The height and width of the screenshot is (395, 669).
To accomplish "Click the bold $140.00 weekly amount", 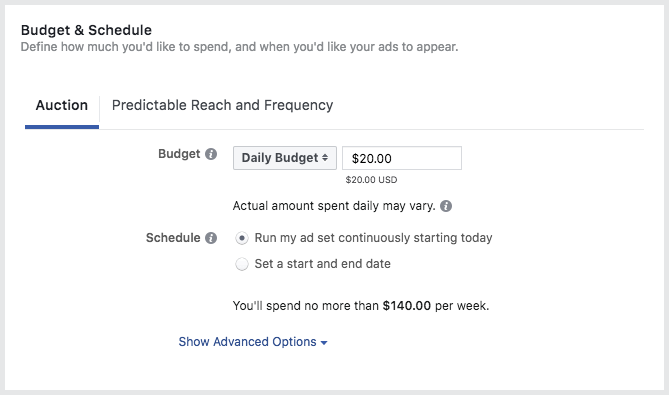I will click(x=407, y=306).
